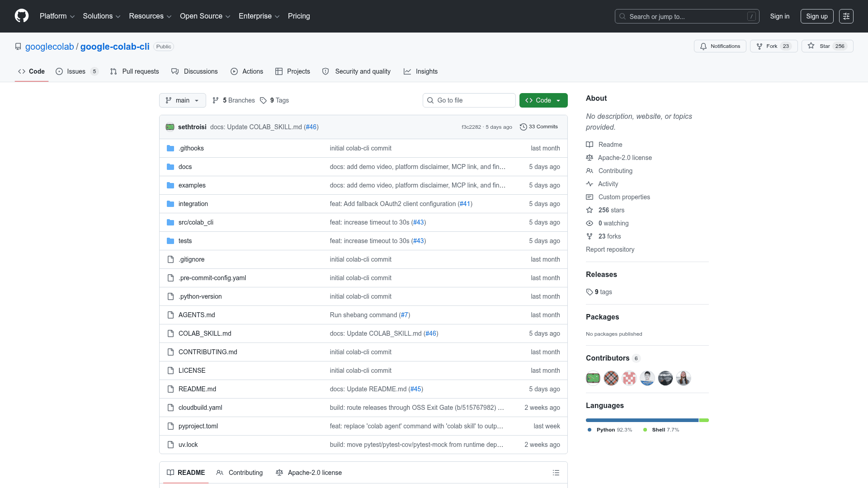Select the Apache-2.0 license README tab
The width and height of the screenshot is (868, 488).
(x=309, y=473)
